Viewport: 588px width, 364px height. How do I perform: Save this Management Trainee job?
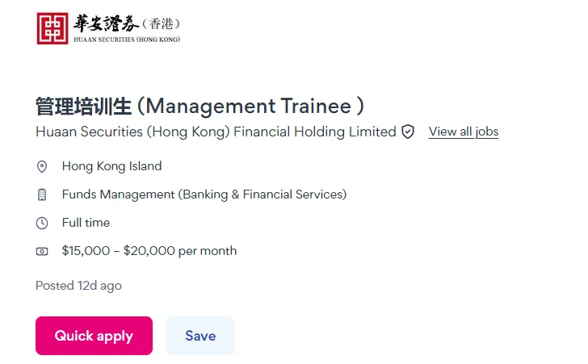pyautogui.click(x=200, y=336)
